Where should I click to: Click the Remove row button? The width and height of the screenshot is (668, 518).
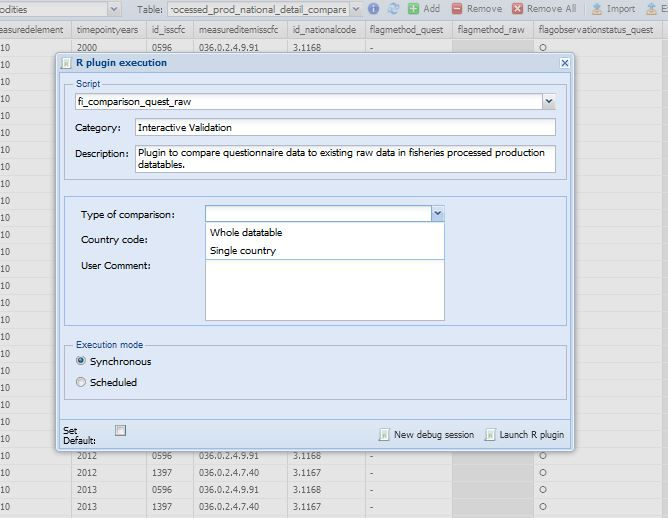(x=476, y=8)
